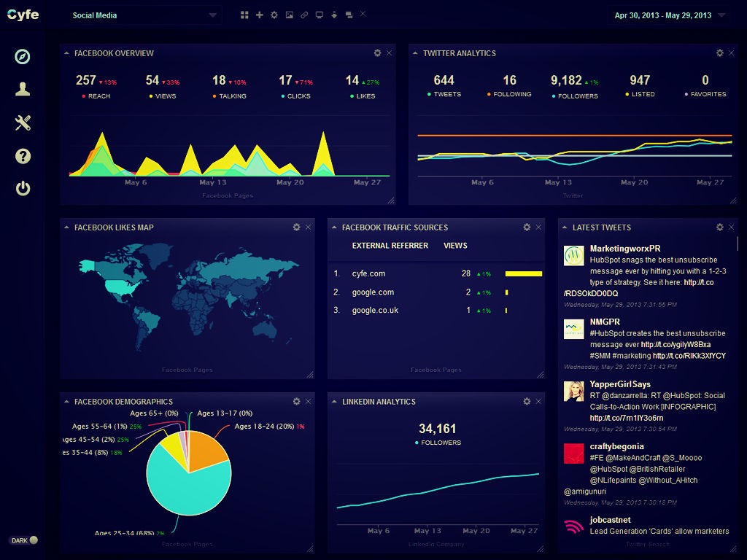Toggle the REACH series in Facebook Overview

(x=96, y=96)
